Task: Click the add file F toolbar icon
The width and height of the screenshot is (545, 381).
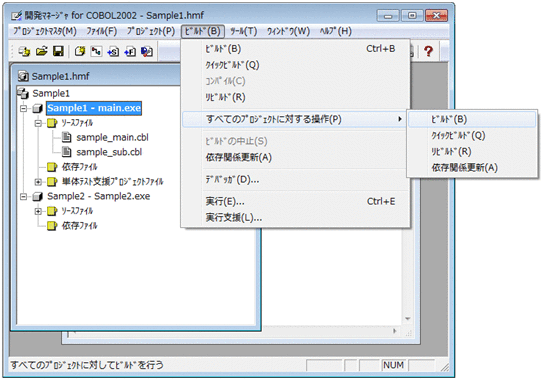Action: coord(130,51)
